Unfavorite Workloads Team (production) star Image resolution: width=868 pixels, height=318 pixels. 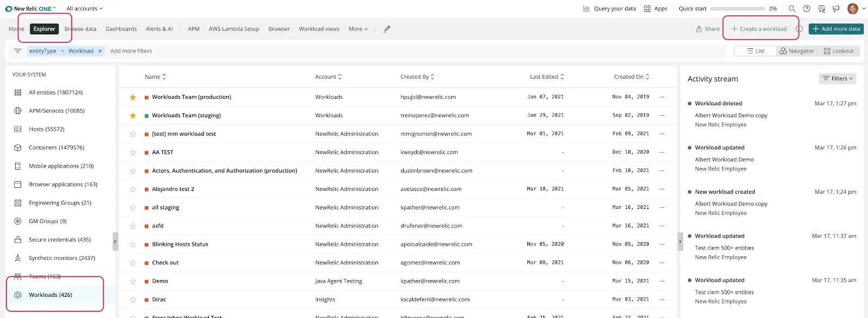point(132,97)
